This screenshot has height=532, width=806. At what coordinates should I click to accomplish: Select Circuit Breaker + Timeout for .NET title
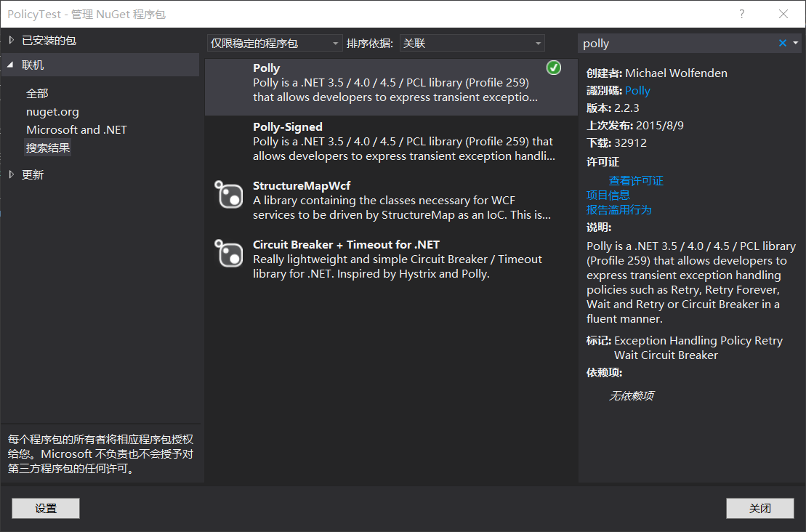346,245
